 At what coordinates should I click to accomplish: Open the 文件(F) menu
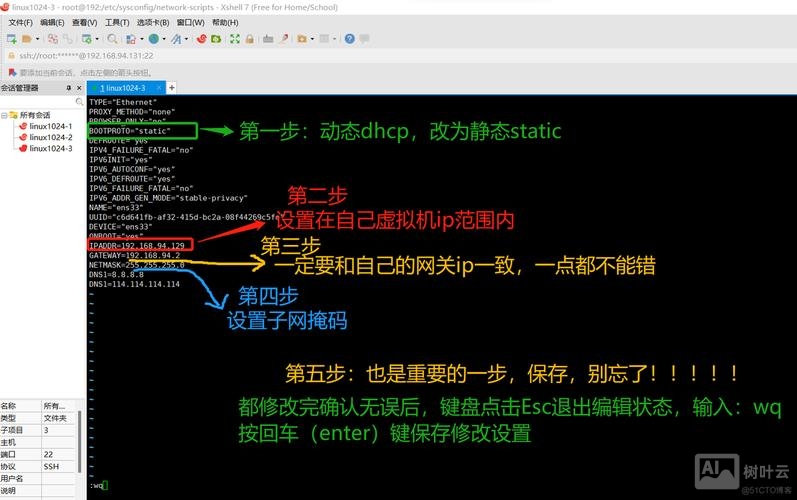tap(20, 22)
